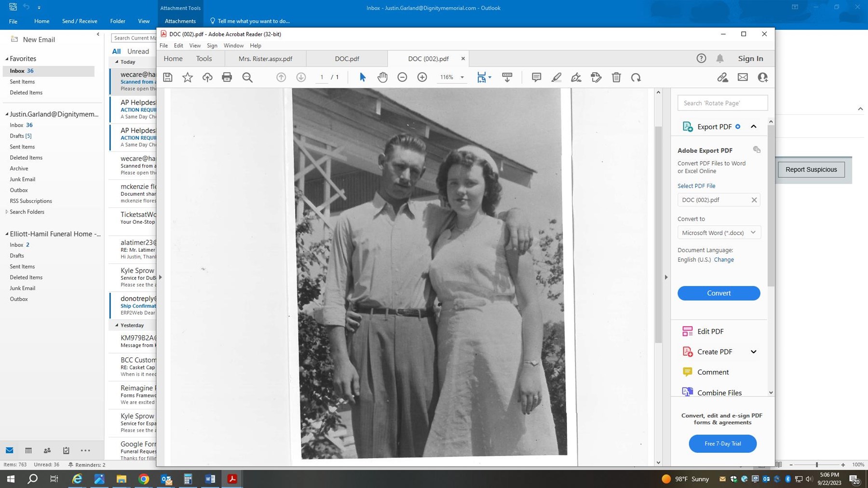
Task: Open the Edit PDF tool
Action: click(x=710, y=331)
